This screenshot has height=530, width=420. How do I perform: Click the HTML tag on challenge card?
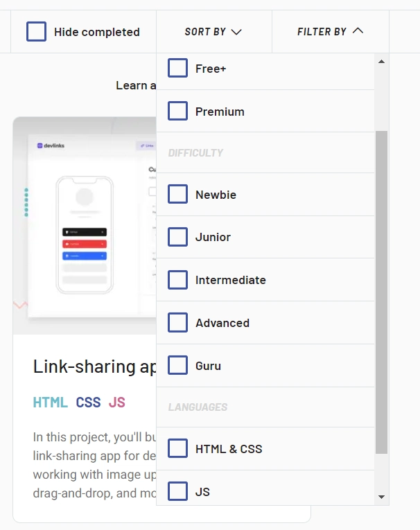tap(51, 403)
